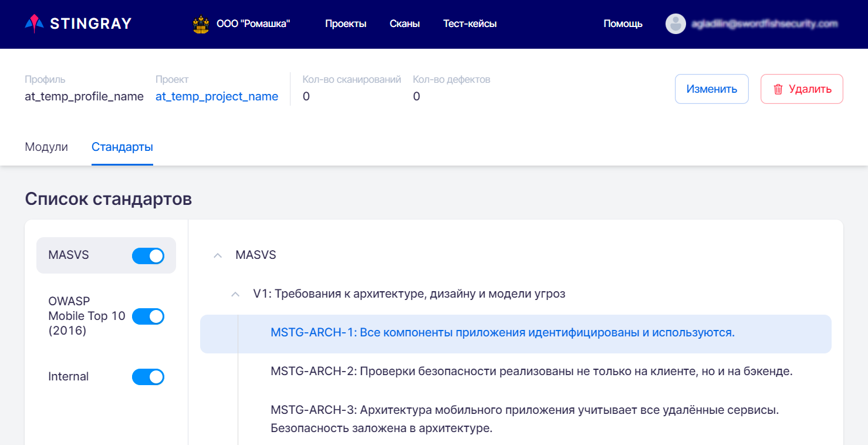Open Тест-кейсы in the navigation bar

click(470, 24)
